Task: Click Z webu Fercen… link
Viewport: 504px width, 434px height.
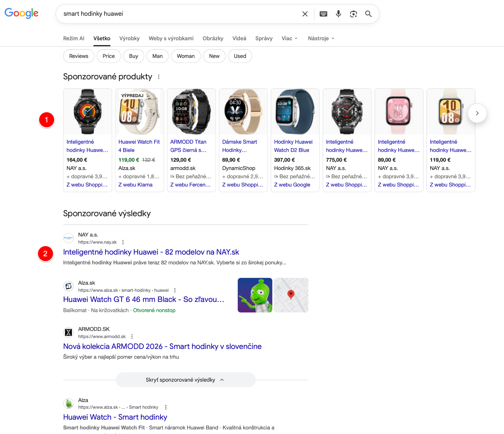Action: click(190, 185)
